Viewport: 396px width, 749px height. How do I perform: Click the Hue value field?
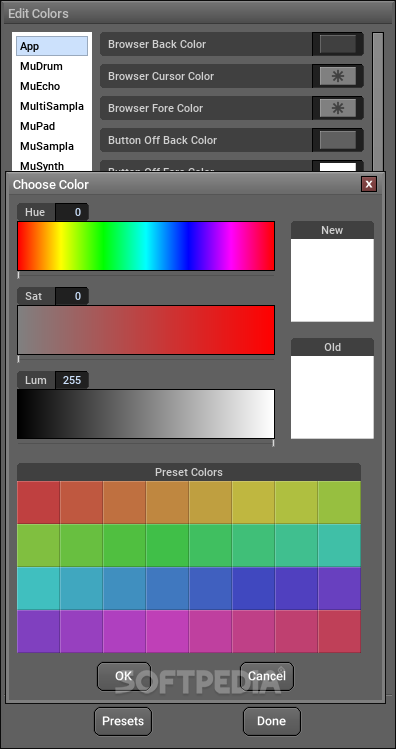click(71, 212)
